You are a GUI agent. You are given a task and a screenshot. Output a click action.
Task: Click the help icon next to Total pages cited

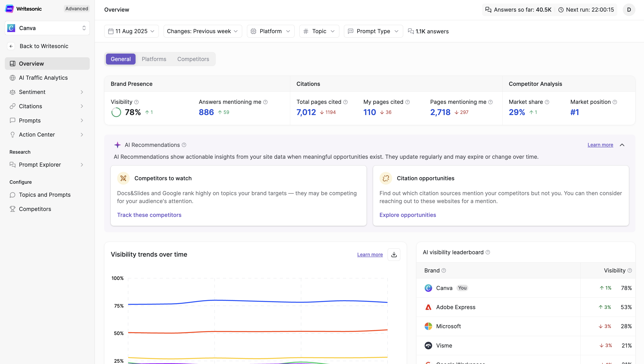coord(345,102)
